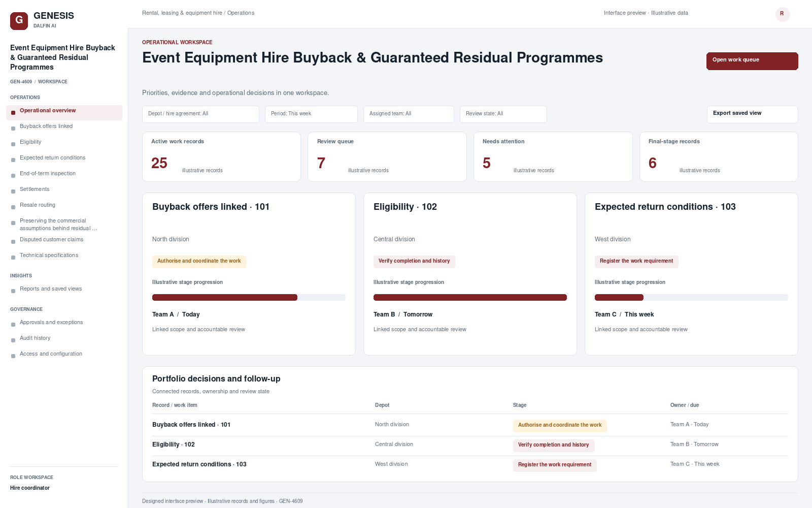Viewport: 812px width, 508px height.
Task: Open Resale routing section
Action: (x=64, y=205)
